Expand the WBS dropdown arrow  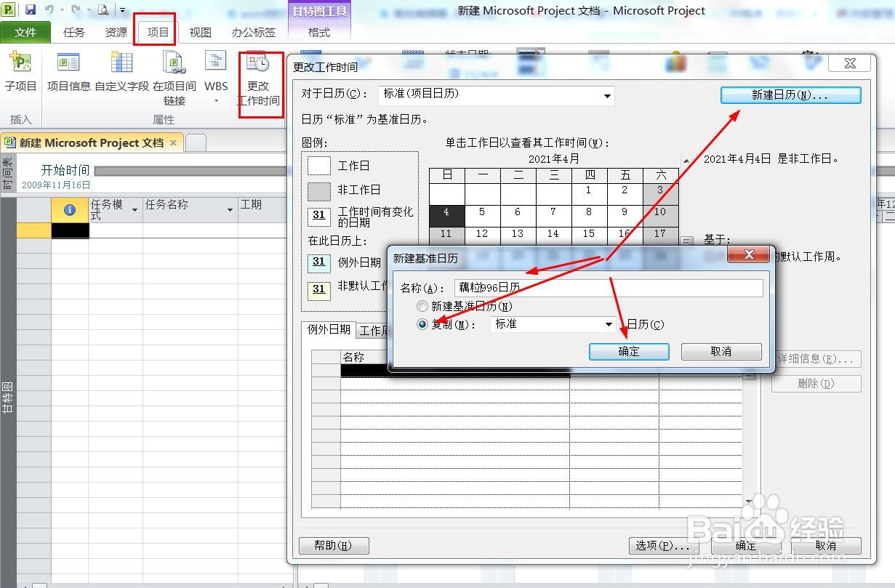pyautogui.click(x=216, y=101)
